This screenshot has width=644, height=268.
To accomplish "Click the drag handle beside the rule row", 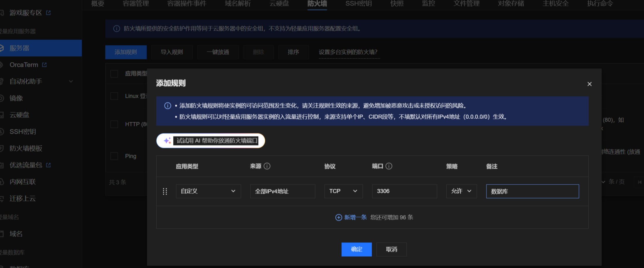I will click(x=165, y=191).
